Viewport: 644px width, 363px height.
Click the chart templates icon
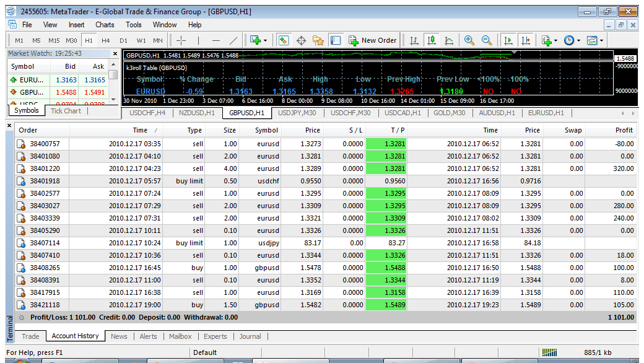(592, 40)
